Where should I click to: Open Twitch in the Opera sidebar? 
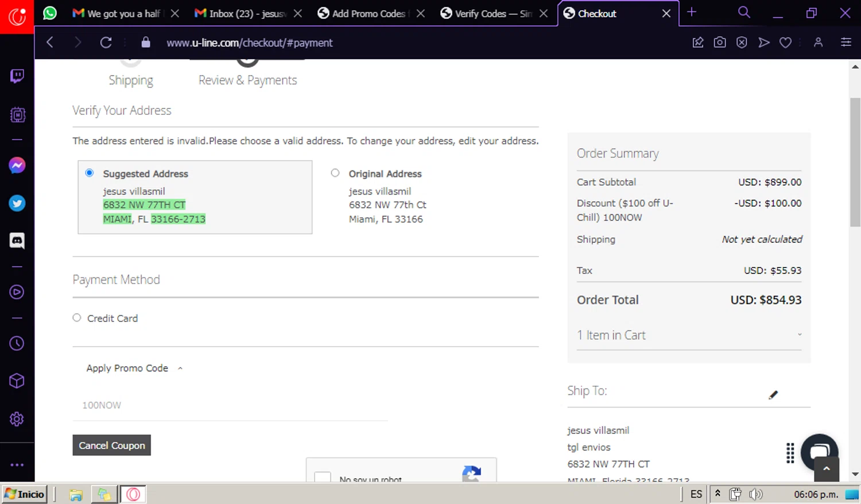[17, 76]
